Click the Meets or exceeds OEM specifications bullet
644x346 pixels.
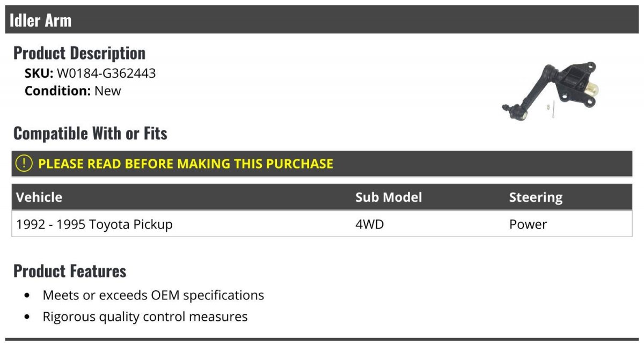(153, 295)
